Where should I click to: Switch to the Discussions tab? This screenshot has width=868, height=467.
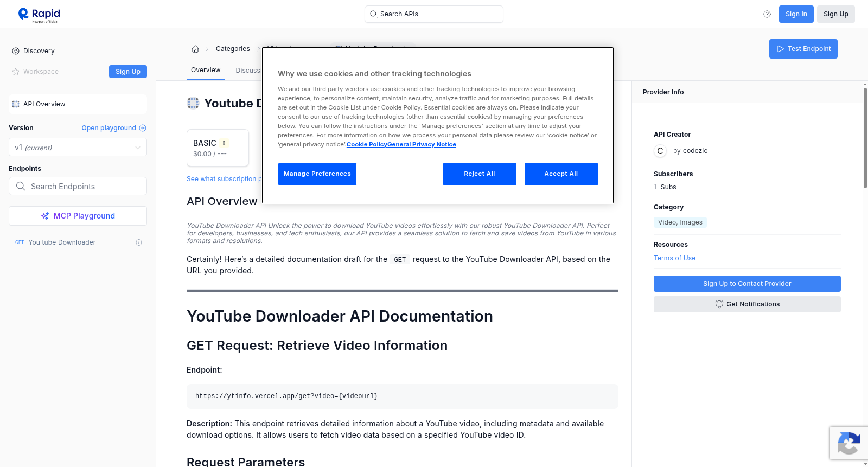[249, 71]
